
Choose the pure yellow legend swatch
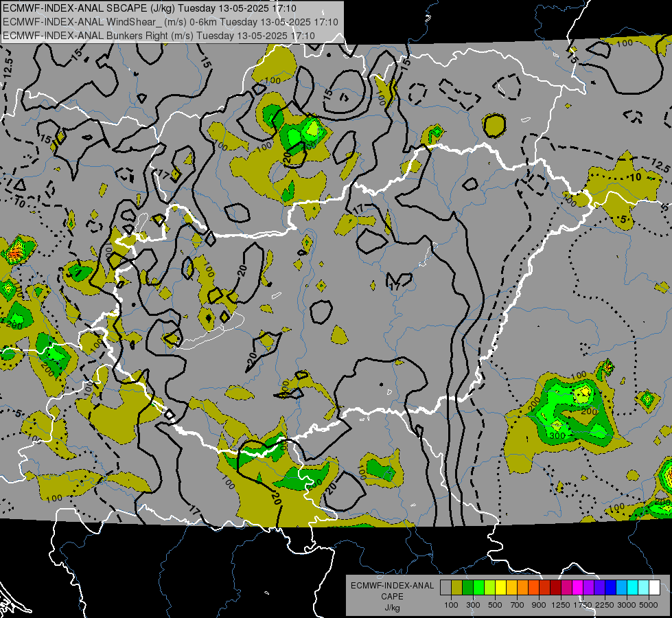pyautogui.click(x=500, y=588)
